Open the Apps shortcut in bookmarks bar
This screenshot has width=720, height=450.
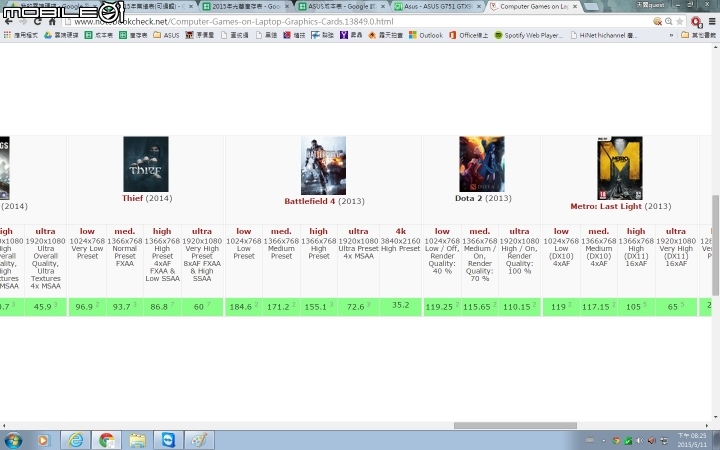coord(21,35)
